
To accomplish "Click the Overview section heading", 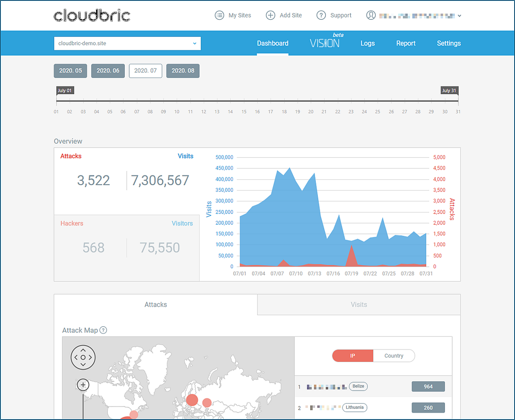I will click(68, 141).
